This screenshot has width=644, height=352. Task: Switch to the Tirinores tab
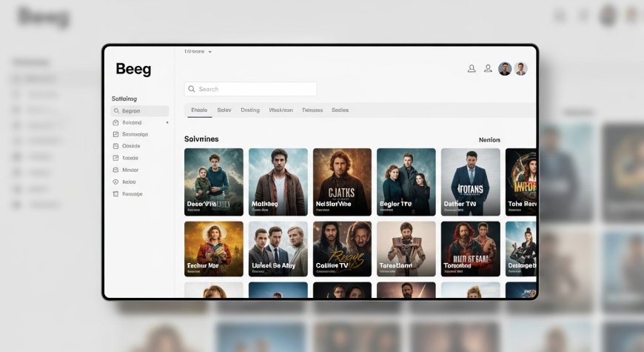coord(312,110)
